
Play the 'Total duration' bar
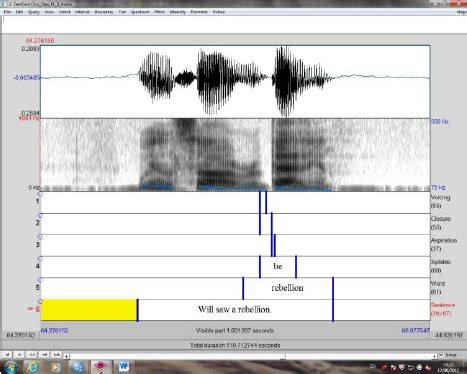(x=235, y=345)
